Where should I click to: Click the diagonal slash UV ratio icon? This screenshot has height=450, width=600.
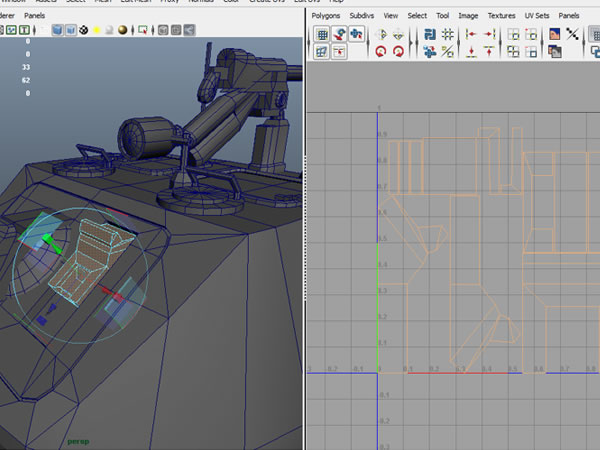(447, 52)
